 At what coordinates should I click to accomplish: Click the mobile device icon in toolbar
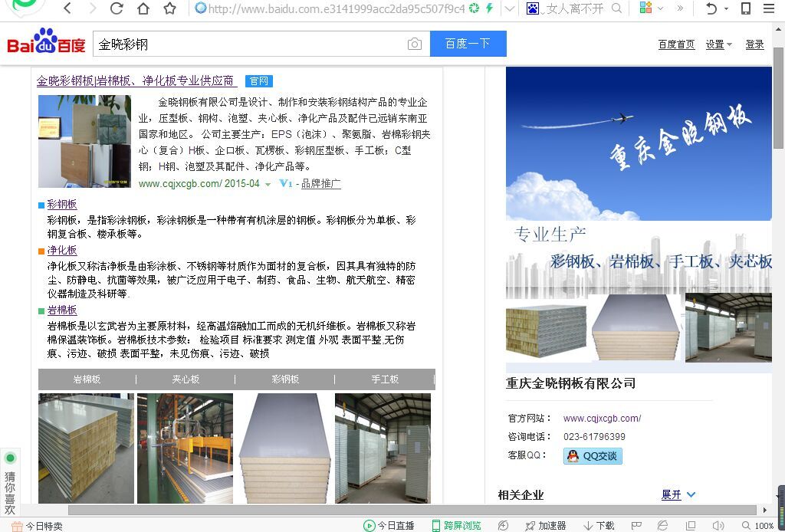click(746, 8)
